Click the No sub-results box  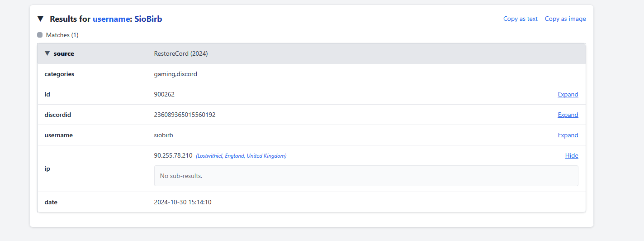[366, 176]
